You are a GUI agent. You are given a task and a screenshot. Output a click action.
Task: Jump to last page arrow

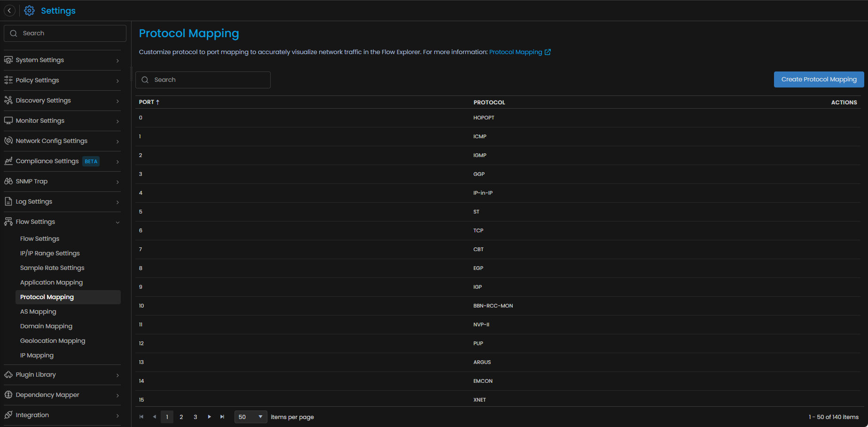222,417
